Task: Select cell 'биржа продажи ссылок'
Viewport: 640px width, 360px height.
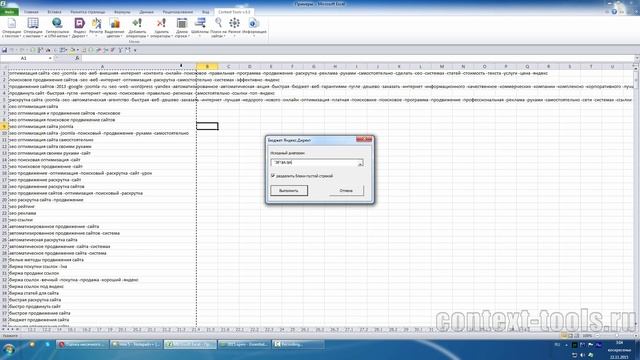Action: click(102, 273)
